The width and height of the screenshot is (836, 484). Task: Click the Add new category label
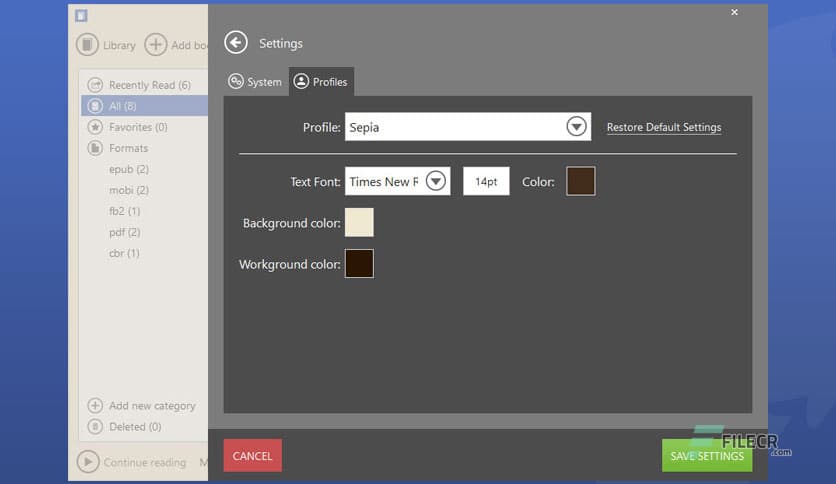152,406
